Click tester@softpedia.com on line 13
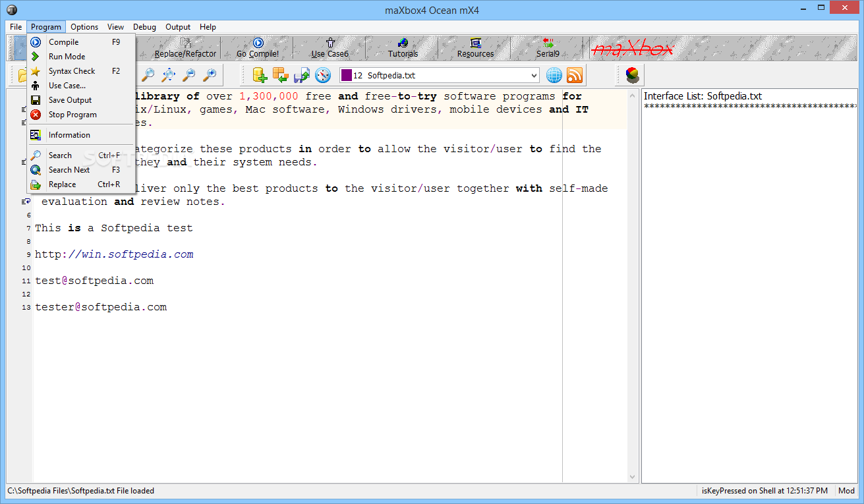Screen dimensions: 864x504 click(x=101, y=307)
